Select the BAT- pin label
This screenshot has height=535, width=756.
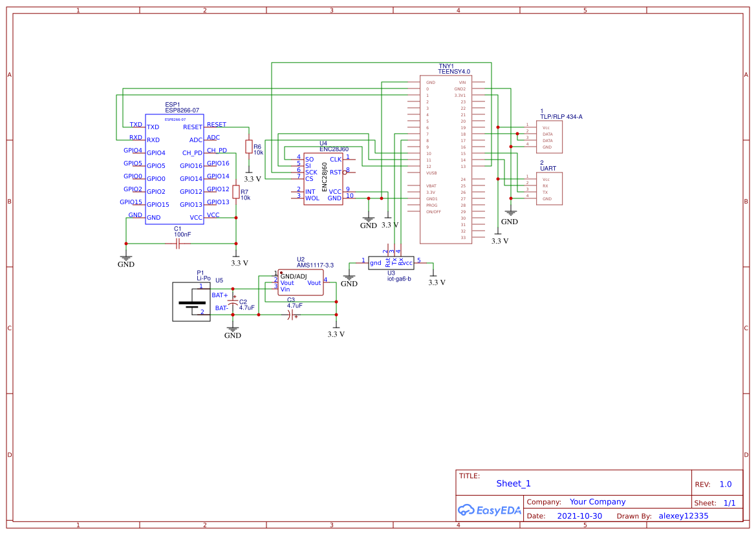[221, 308]
